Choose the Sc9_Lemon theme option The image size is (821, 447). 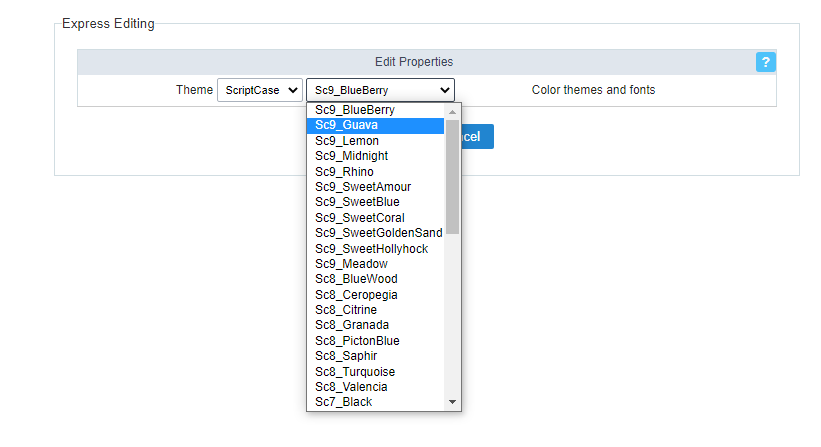[375, 141]
